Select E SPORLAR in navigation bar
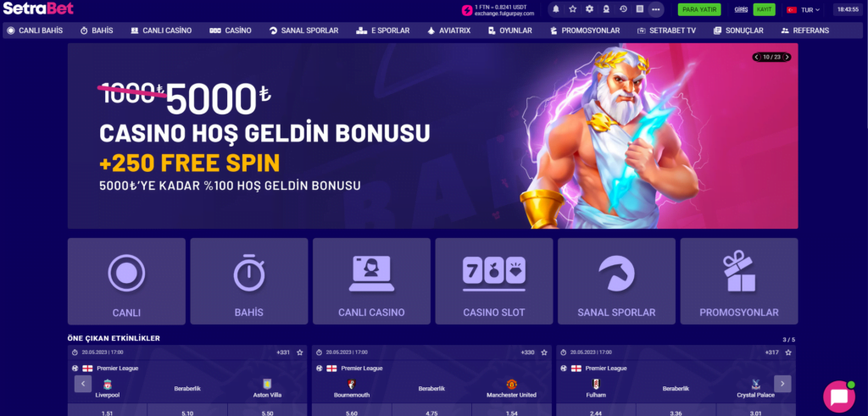The image size is (868, 416). coord(383,31)
